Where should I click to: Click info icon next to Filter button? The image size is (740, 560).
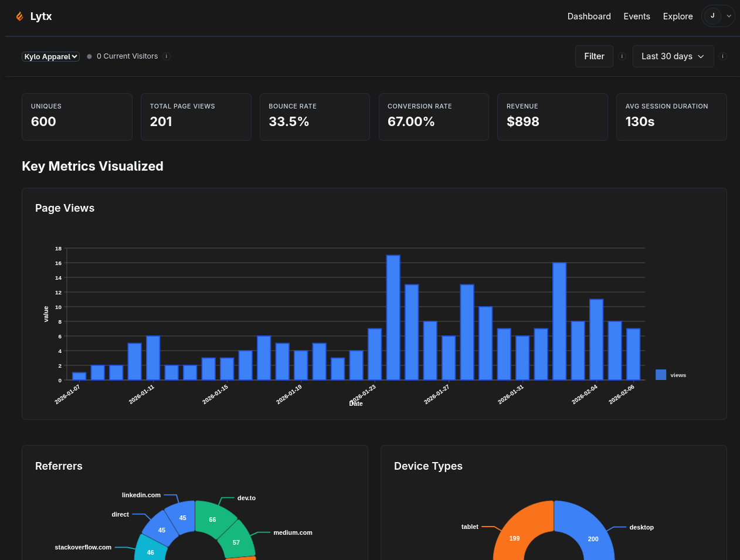pyautogui.click(x=622, y=56)
